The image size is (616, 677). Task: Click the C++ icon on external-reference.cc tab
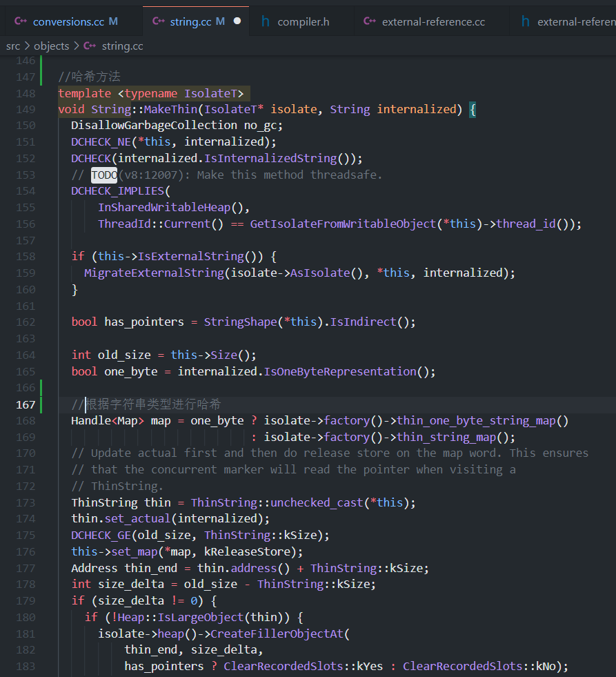point(370,21)
